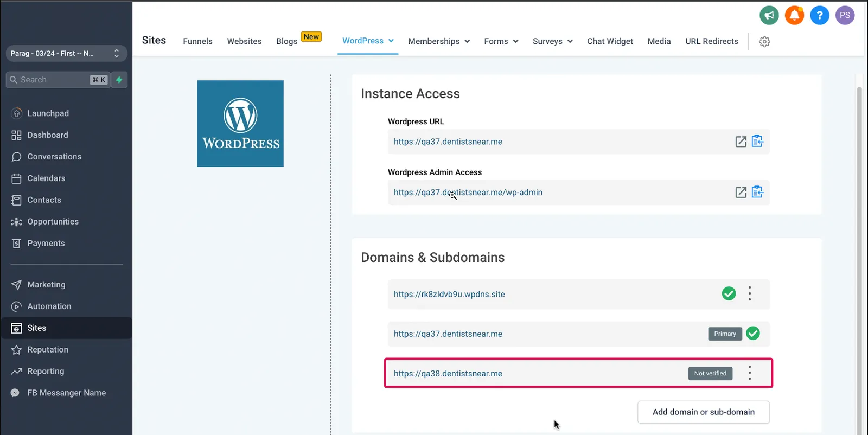Open the https://qa38.dentistsnear.me domain link
This screenshot has height=435, width=868.
pos(448,374)
